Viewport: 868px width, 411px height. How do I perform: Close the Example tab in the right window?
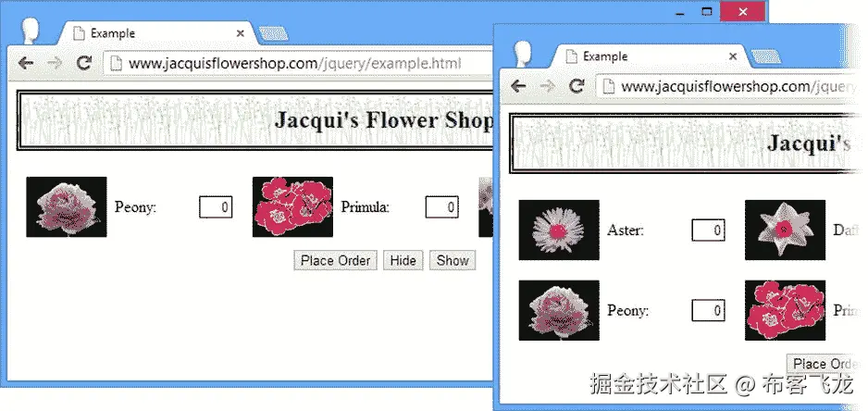click(x=732, y=56)
